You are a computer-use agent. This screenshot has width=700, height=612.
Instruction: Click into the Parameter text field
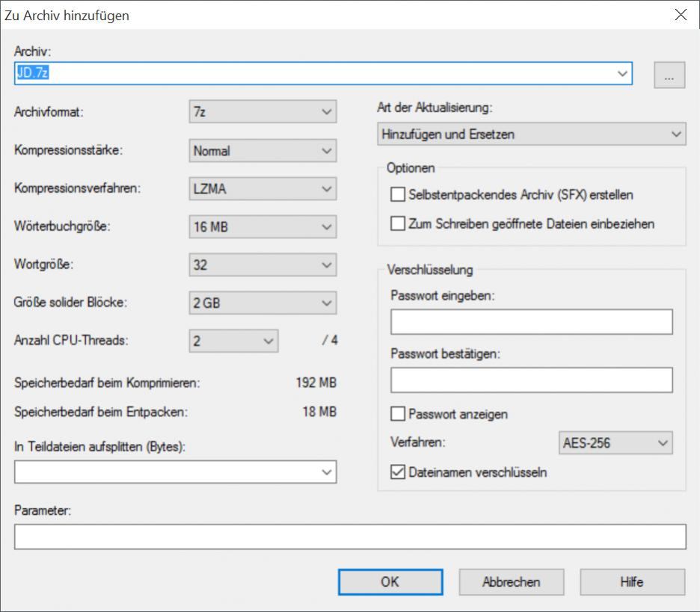pyautogui.click(x=349, y=537)
